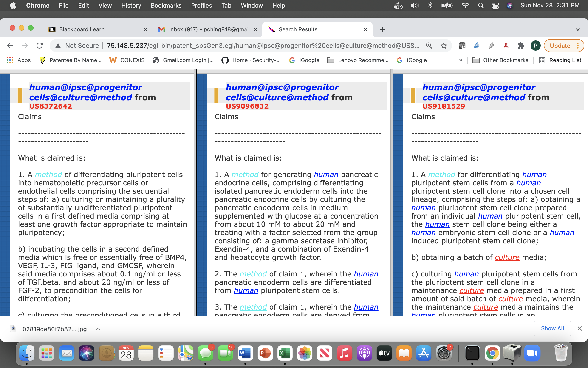Open Launchpad in the Dock

pyautogui.click(x=47, y=353)
